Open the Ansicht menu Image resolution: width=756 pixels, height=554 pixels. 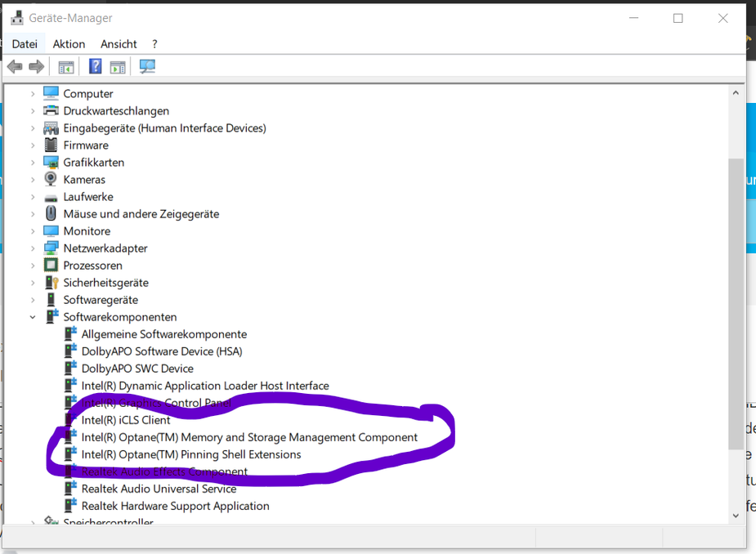119,44
